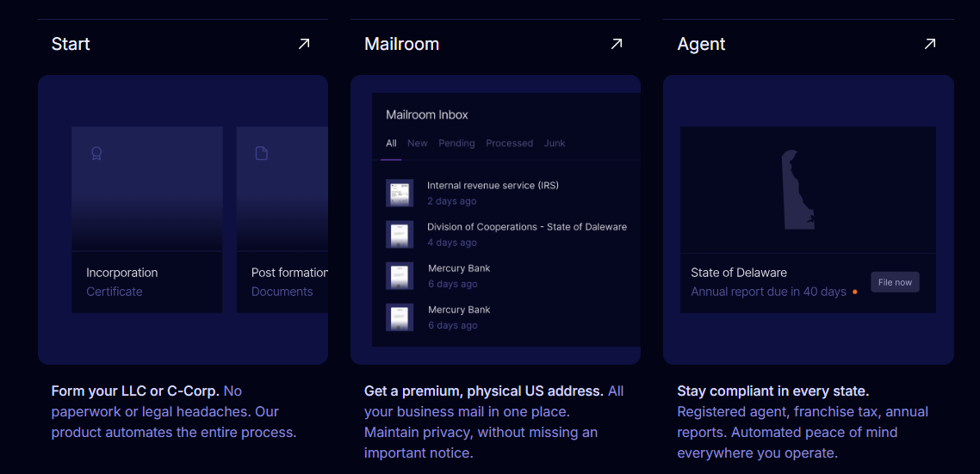Select the All tab in Mailroom Inbox
Image resolution: width=980 pixels, height=474 pixels.
tap(391, 144)
